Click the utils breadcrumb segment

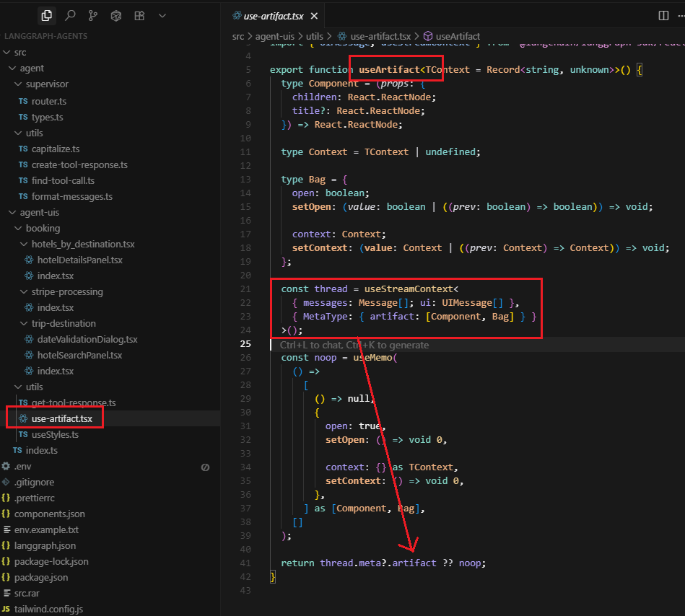point(314,36)
